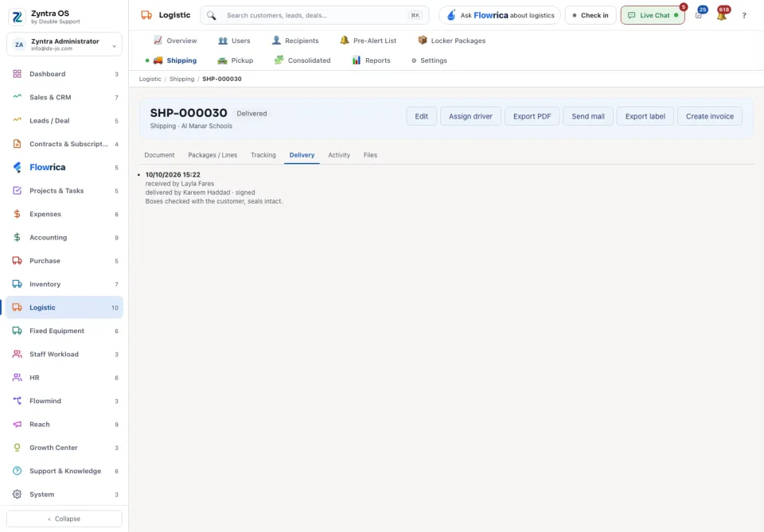Click the Accounting dollar icon

click(17, 237)
